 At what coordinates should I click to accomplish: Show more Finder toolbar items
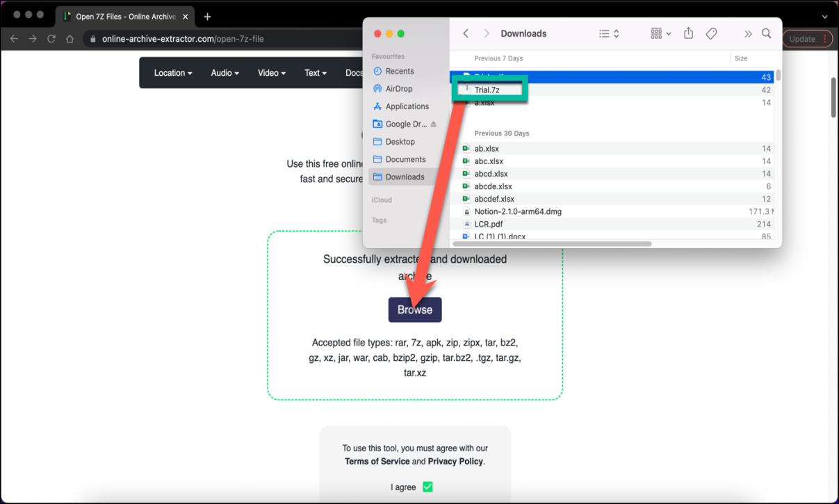(748, 33)
